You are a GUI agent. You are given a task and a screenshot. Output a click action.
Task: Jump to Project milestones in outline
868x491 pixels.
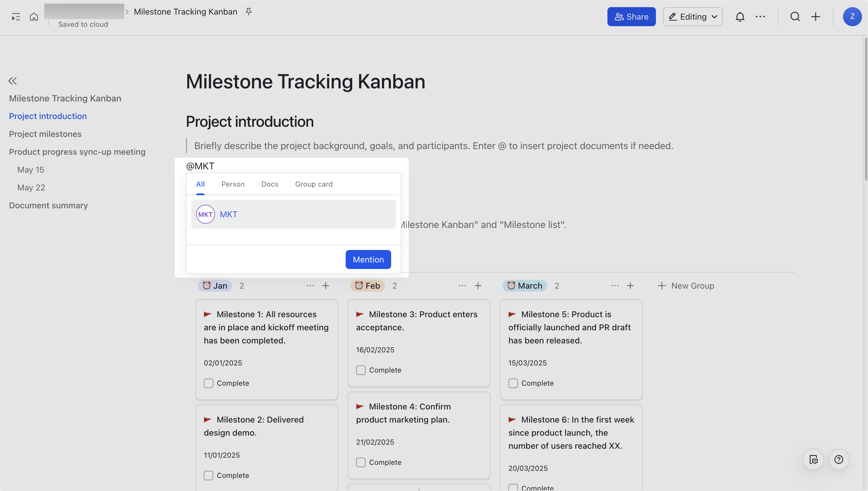tap(45, 134)
